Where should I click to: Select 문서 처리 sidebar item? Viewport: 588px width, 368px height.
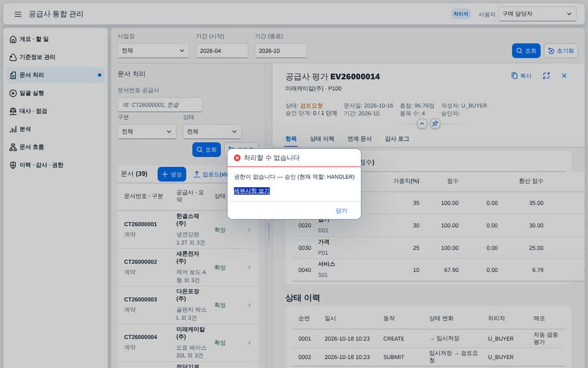click(55, 75)
